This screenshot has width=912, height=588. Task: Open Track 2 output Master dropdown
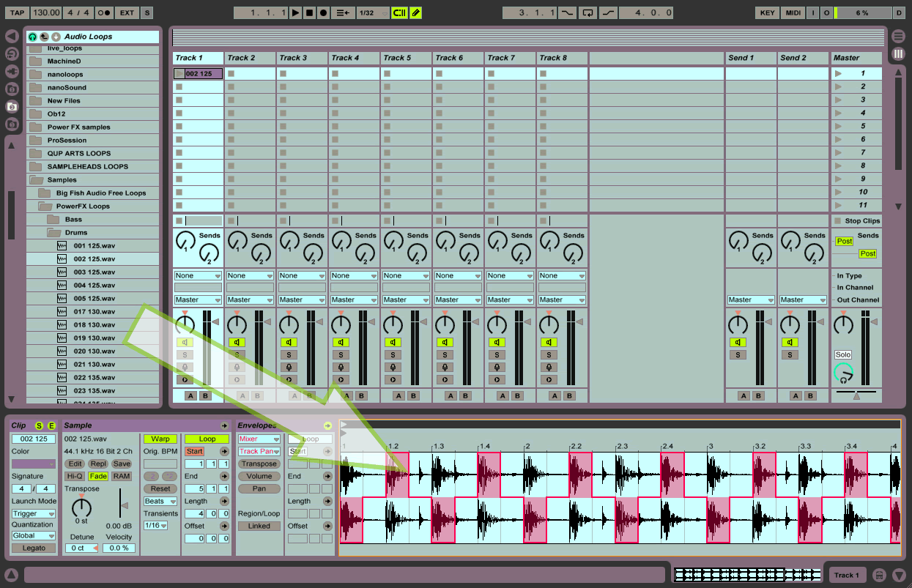pos(250,299)
